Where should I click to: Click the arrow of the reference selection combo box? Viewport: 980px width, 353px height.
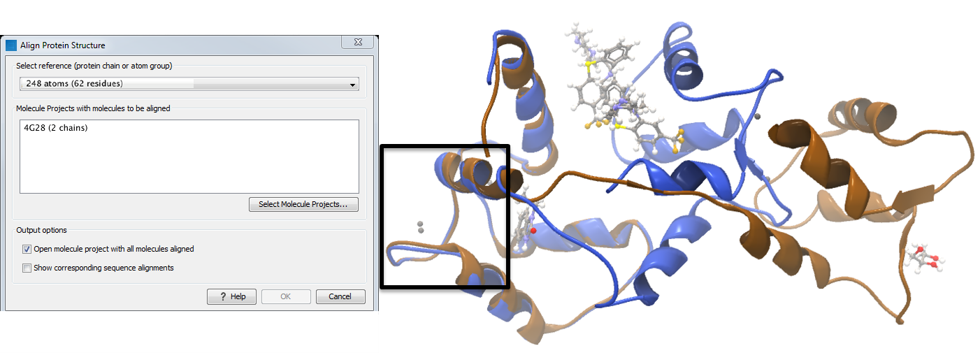click(x=352, y=85)
